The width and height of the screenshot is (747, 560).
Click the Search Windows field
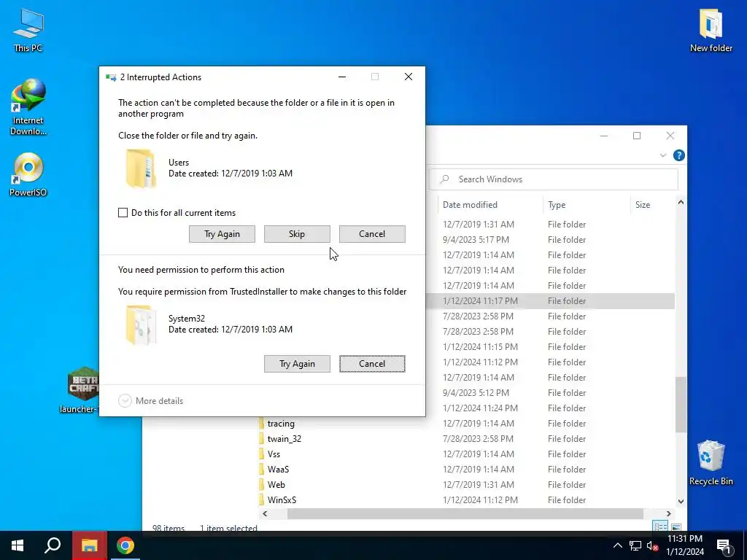[x=554, y=179]
